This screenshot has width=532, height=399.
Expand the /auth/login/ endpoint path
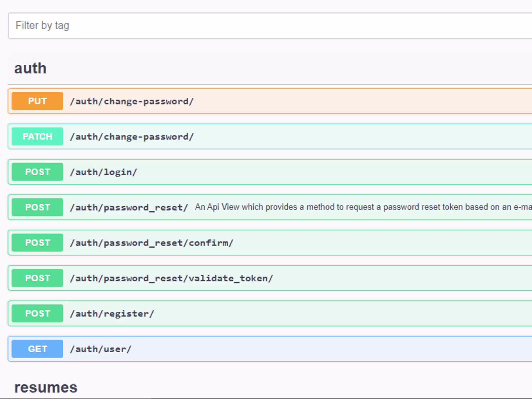click(x=104, y=172)
